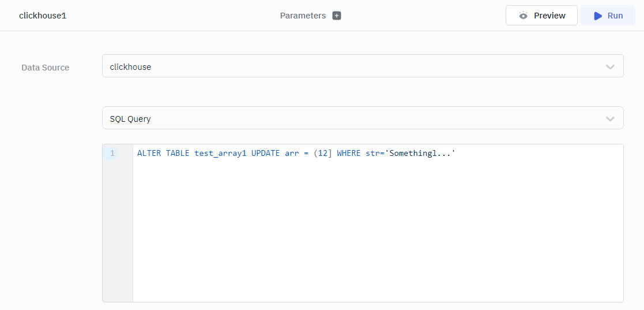Select the clickhouse1 query name

pos(43,16)
